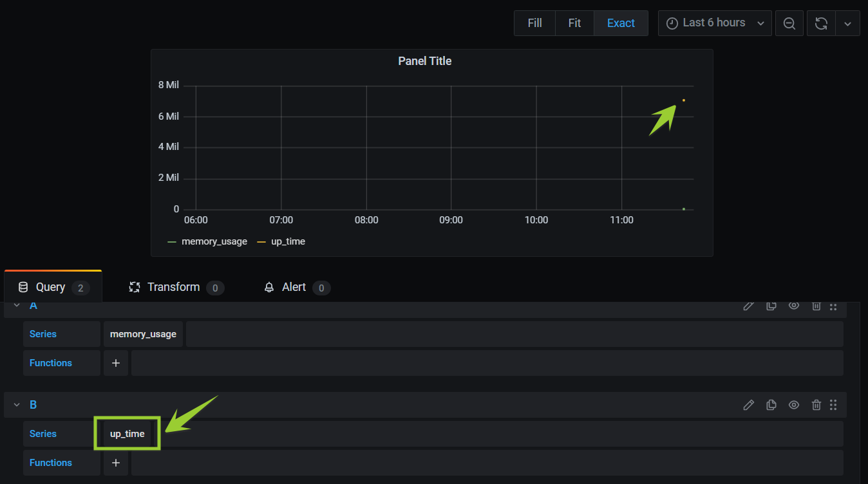Duplicate query A using the copy icon
868x484 pixels.
click(771, 306)
